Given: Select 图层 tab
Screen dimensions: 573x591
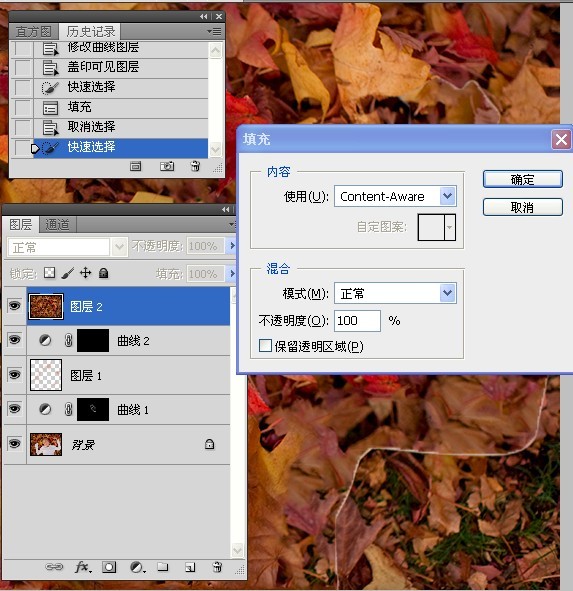Looking at the screenshot, I should point(21,225).
